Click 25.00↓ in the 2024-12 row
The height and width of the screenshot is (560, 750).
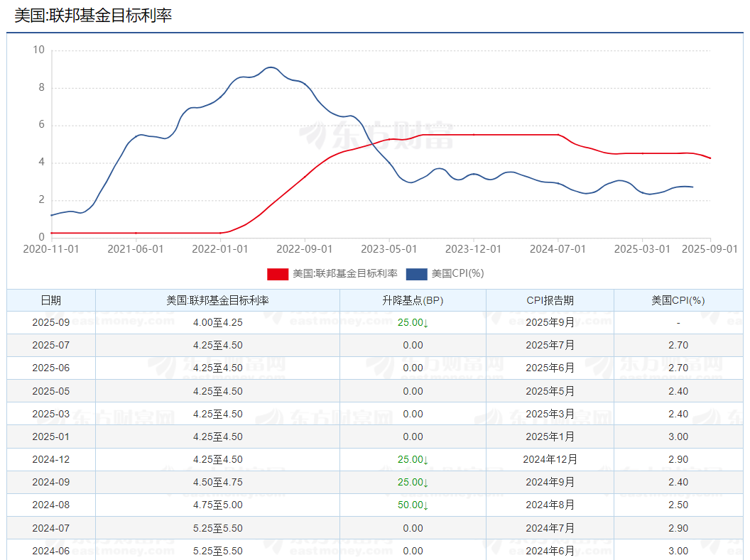[413, 459]
